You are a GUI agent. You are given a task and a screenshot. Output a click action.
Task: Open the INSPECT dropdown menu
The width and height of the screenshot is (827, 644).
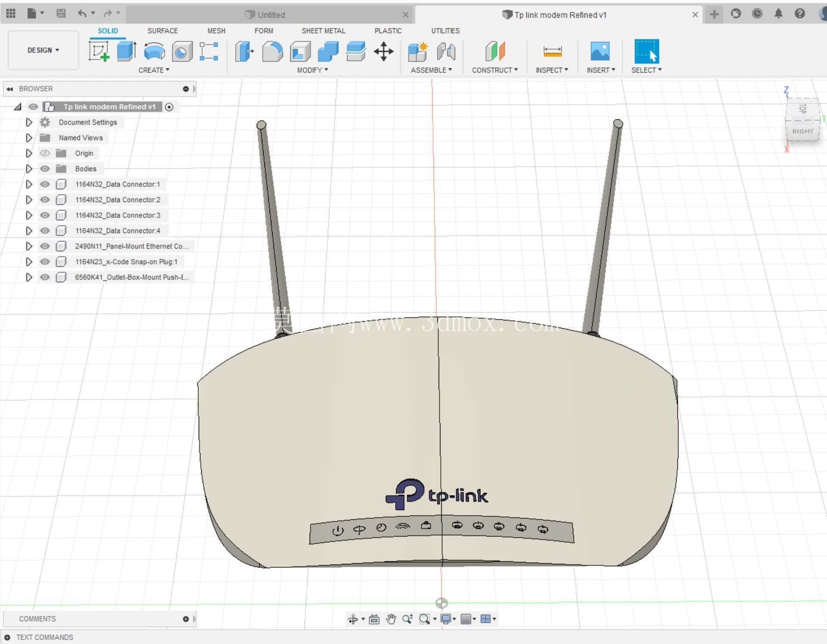click(552, 70)
